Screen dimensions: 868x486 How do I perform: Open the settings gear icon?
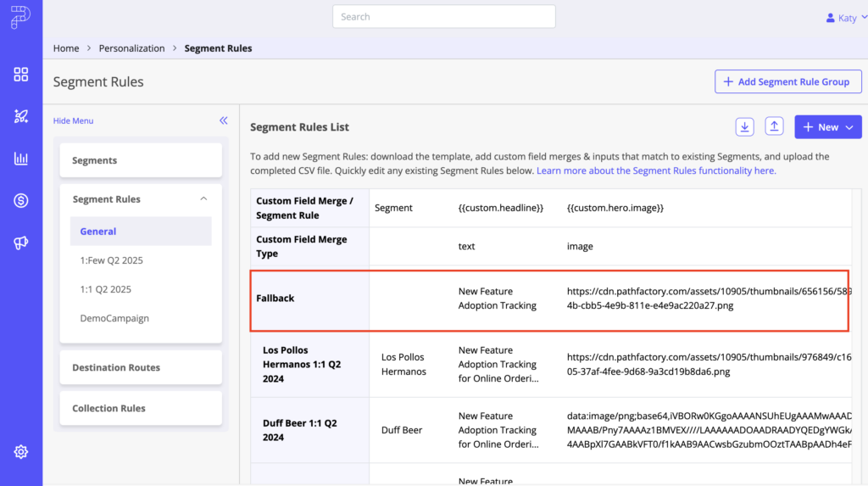[21, 451]
